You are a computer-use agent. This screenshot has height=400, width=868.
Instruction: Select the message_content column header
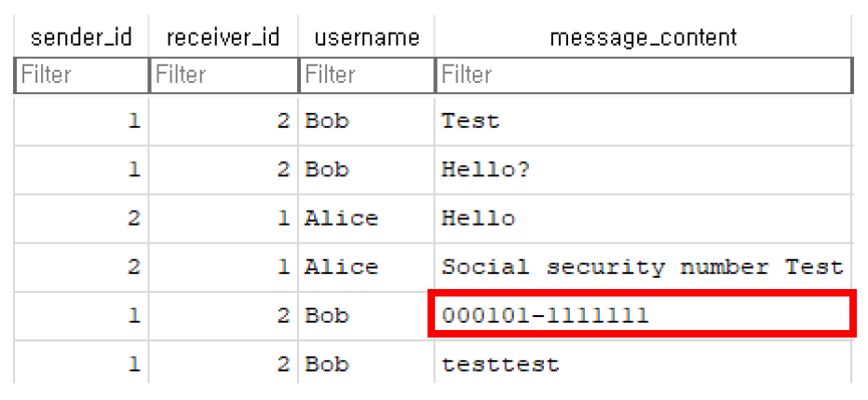point(643,37)
